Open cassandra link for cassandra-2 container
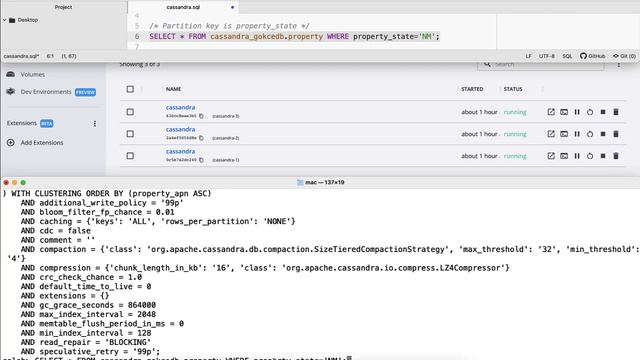Image resolution: width=640 pixels, height=360 pixels. point(180,129)
